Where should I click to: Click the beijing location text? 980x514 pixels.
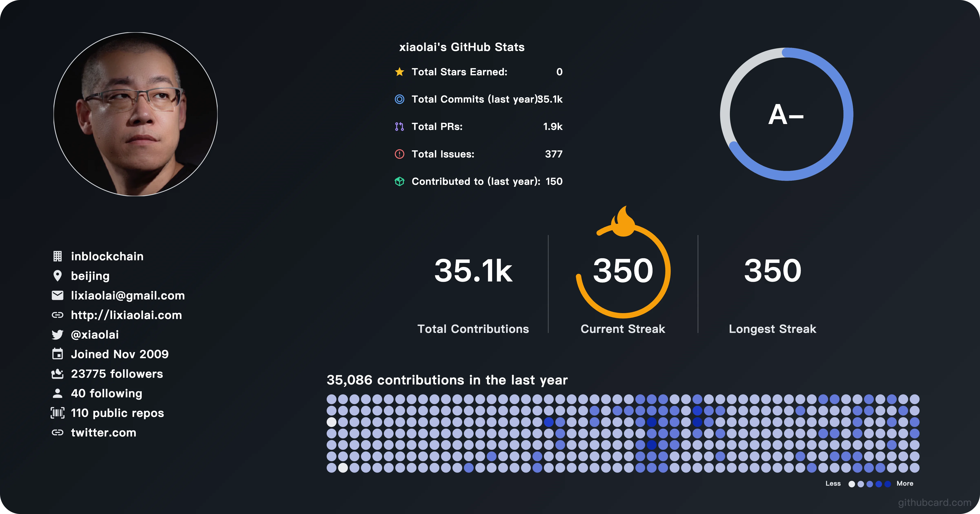pyautogui.click(x=90, y=276)
